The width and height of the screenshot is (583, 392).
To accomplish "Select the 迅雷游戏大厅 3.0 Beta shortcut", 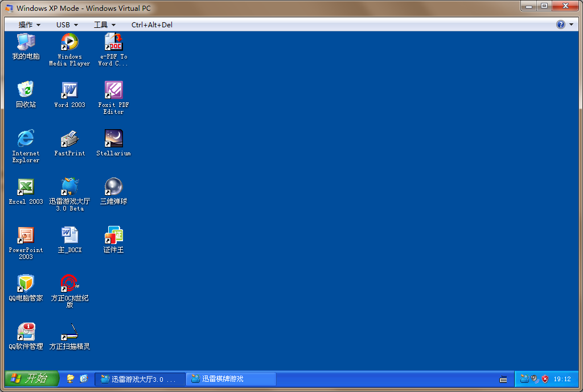I will [x=69, y=195].
